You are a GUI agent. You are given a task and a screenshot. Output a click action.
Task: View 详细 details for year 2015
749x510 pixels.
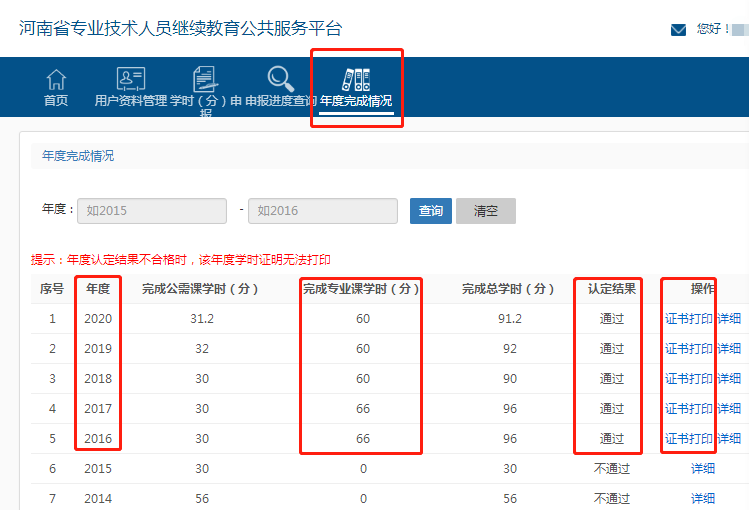pyautogui.click(x=702, y=469)
